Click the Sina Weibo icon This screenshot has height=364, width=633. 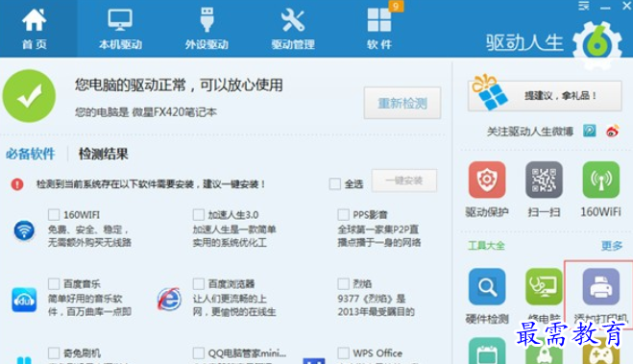613,131
